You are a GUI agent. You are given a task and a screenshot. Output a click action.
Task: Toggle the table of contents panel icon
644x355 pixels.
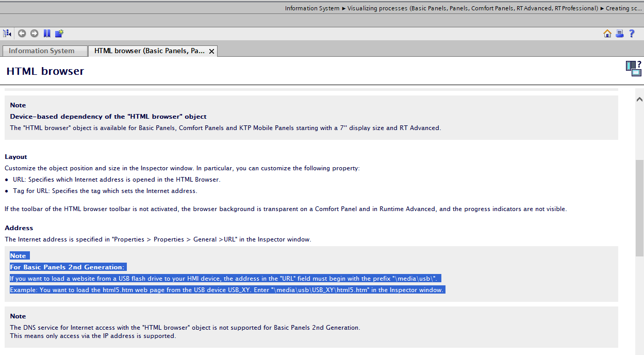7,34
